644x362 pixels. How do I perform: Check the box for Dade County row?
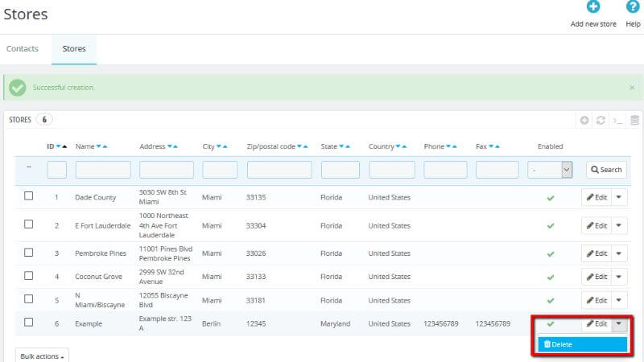pos(29,196)
